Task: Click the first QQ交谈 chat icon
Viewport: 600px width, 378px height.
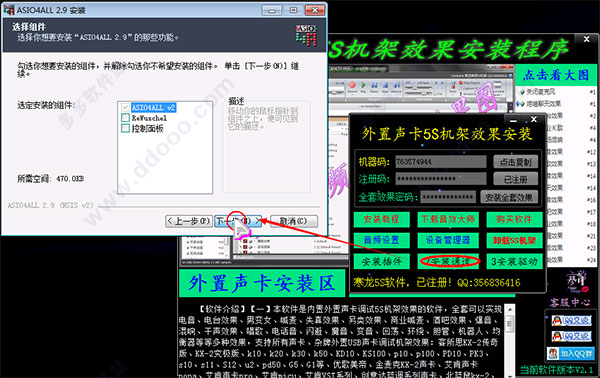Action: point(571,320)
